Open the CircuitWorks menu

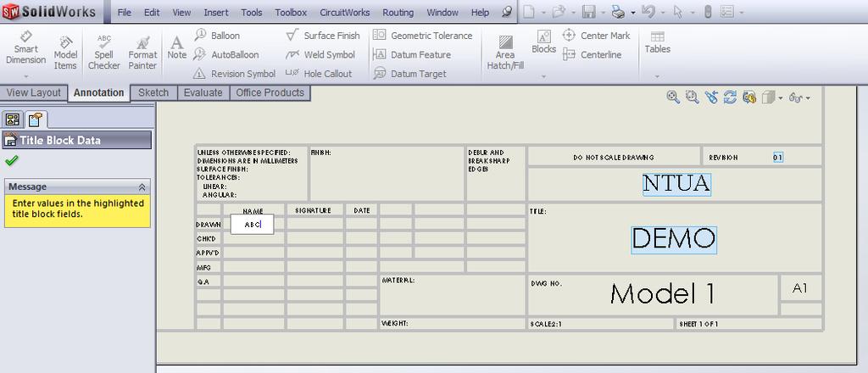(x=344, y=12)
